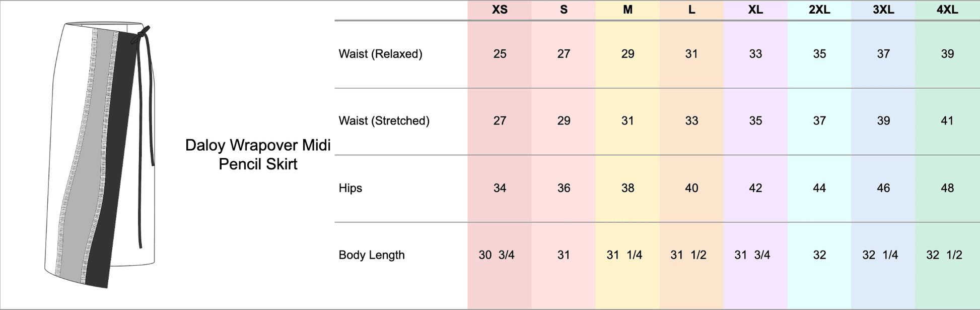Click the L hips value 40
This screenshot has height=310, width=980.
[x=691, y=188]
